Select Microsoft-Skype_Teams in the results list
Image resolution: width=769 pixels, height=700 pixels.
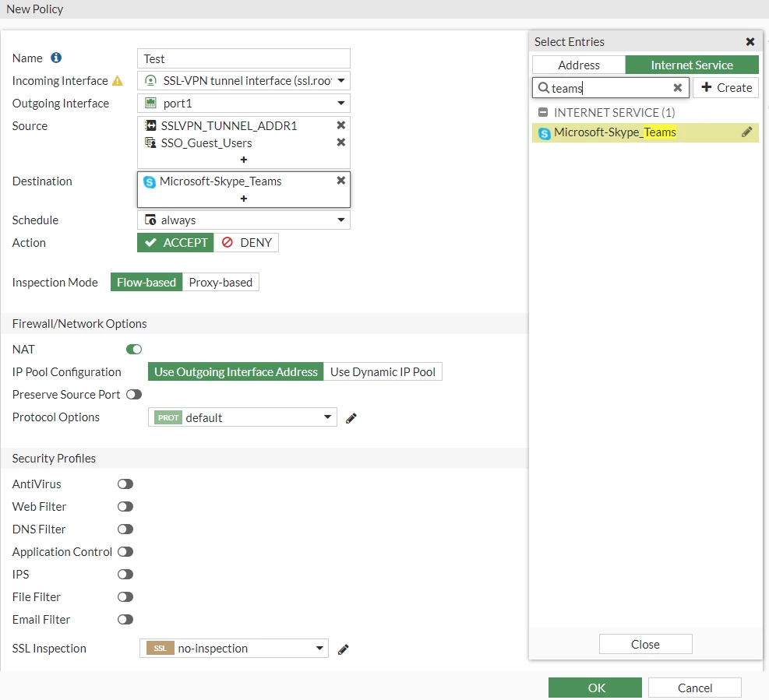[645, 132]
